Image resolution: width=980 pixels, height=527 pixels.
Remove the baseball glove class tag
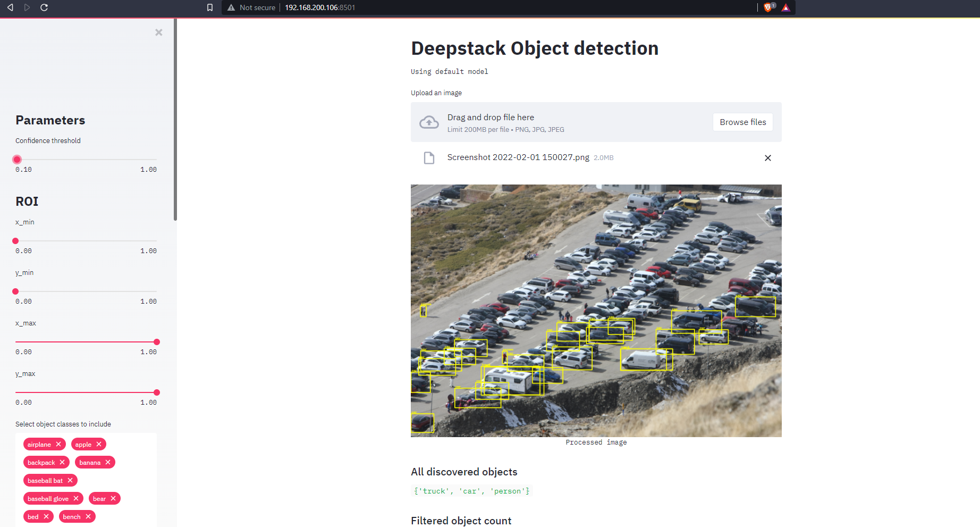point(76,498)
